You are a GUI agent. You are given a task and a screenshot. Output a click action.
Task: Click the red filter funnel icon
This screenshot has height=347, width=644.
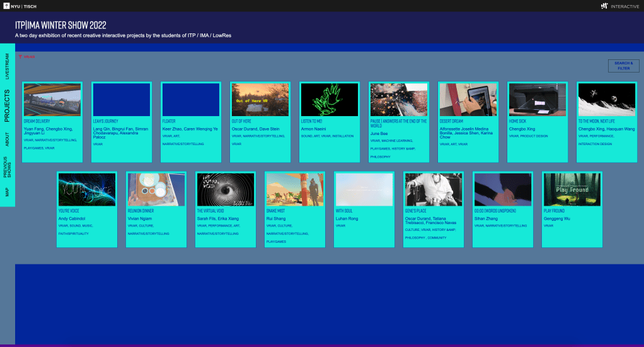tap(20, 57)
